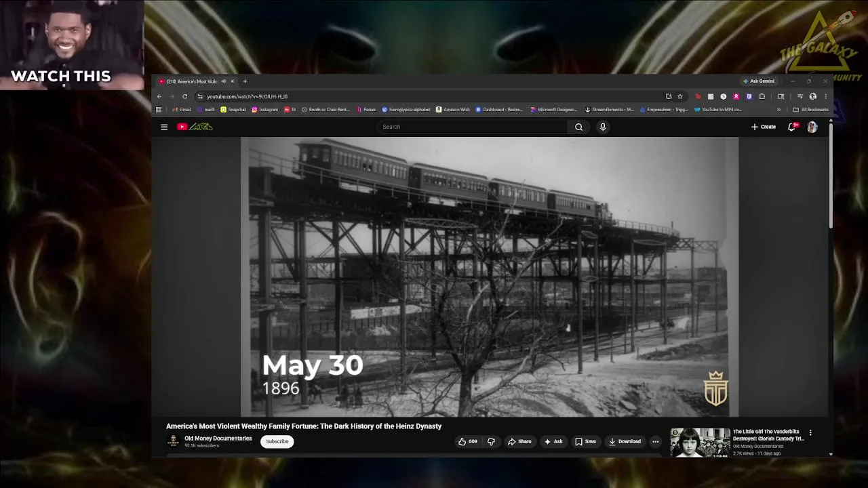This screenshot has width=868, height=488.
Task: Bookmark this page with the star icon
Action: pos(680,96)
